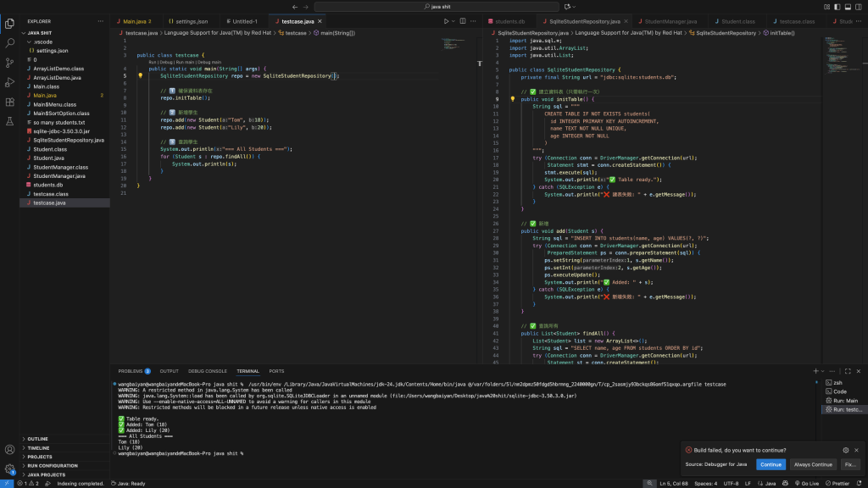Click the zoom indicator in status bar

[649, 483]
